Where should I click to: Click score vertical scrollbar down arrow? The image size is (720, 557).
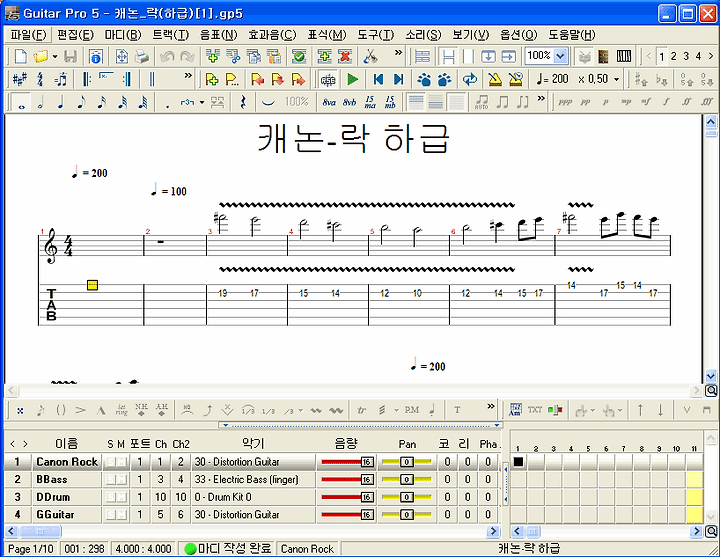tap(711, 376)
